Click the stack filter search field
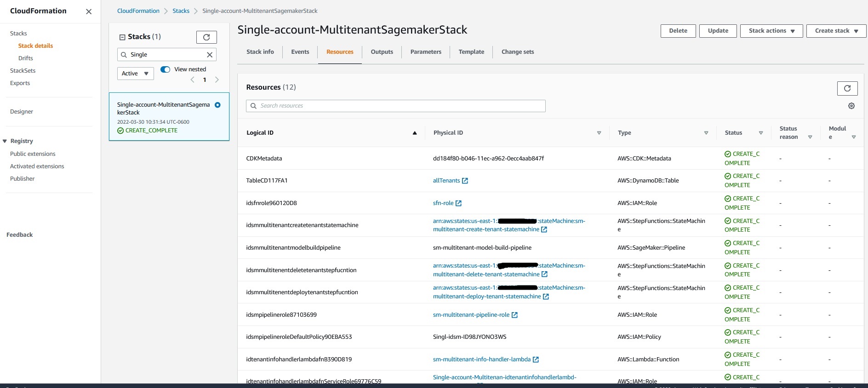 pos(166,55)
